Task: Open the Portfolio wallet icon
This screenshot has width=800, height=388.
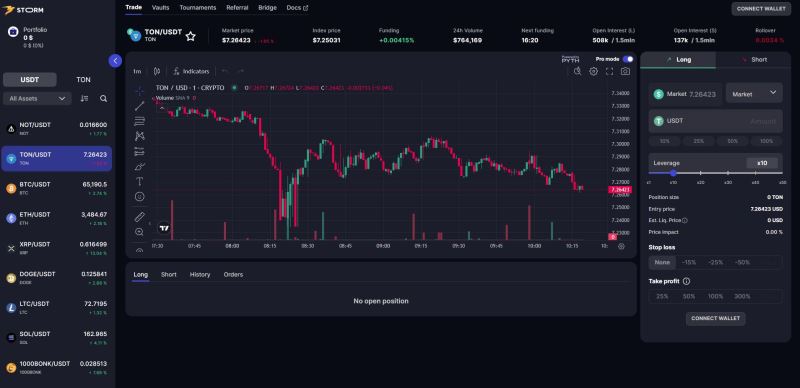Action: tap(13, 33)
